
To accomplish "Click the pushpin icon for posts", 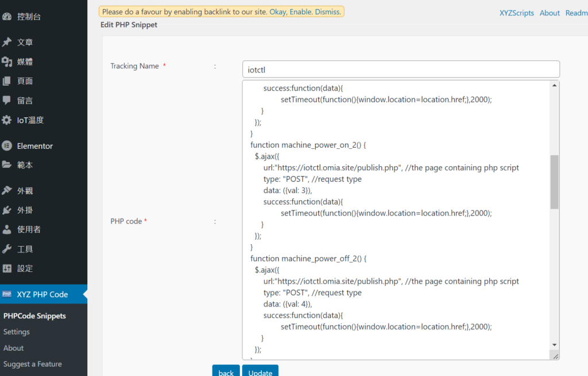I will (x=7, y=42).
